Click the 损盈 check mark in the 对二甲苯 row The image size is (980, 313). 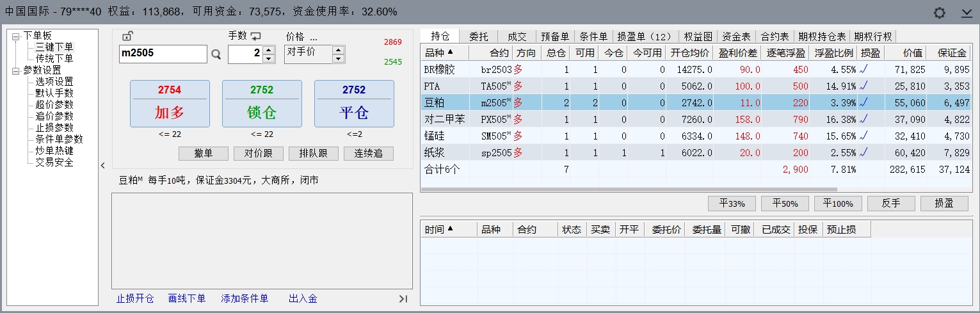click(x=864, y=119)
